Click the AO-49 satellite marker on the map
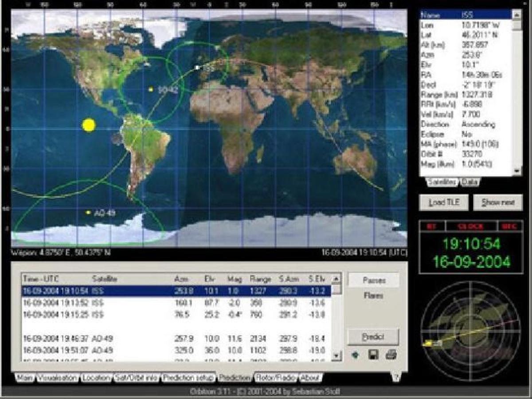532x399 pixels. click(x=89, y=213)
